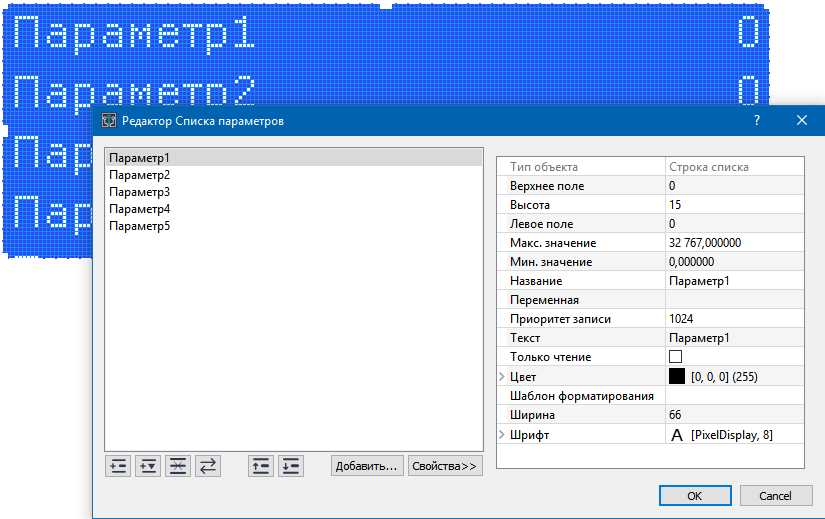825x519 pixels.
Task: Move selected row down with arrow icon
Action: coord(291,466)
